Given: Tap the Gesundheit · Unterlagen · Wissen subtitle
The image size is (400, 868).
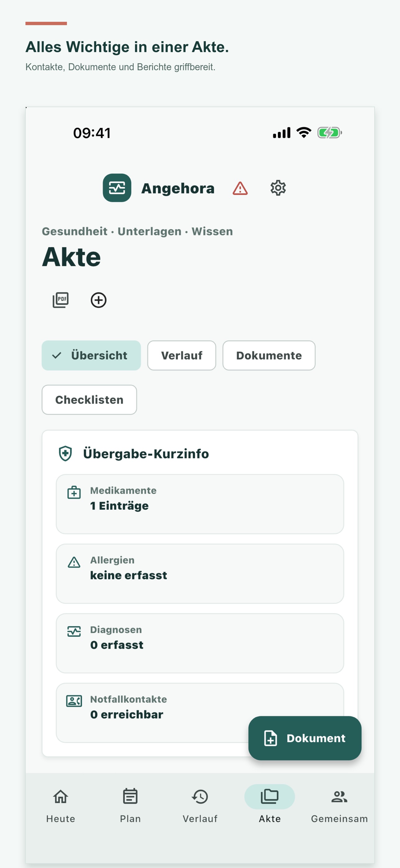Looking at the screenshot, I should [x=137, y=232].
